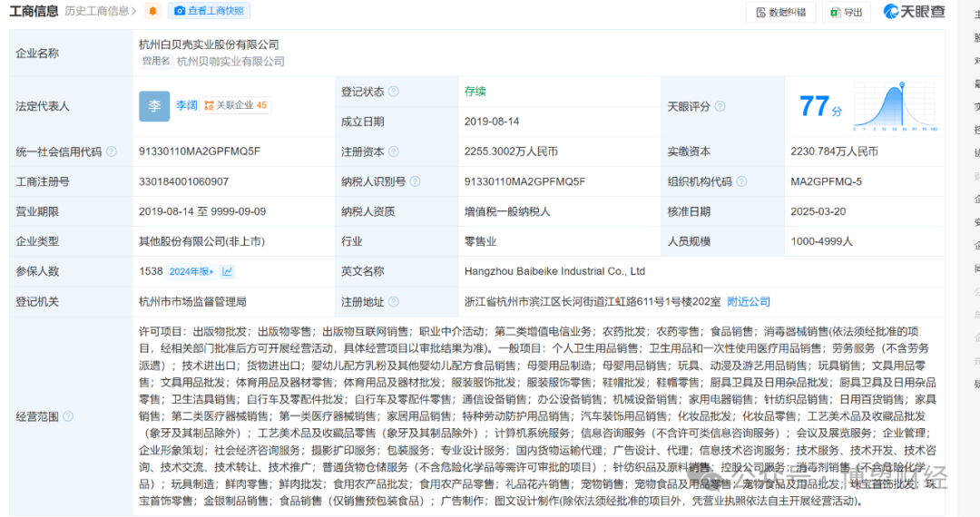Click 存续 registration status value
Image resolution: width=980 pixels, height=517 pixels.
point(475,92)
